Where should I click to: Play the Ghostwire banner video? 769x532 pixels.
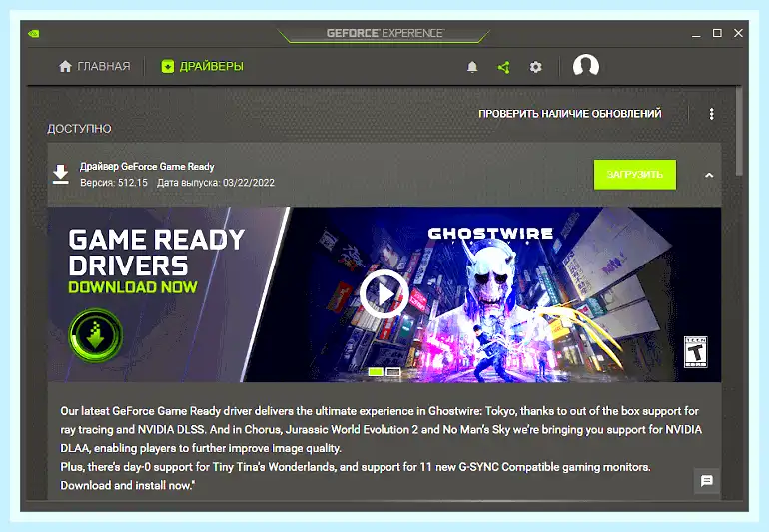[x=384, y=294]
